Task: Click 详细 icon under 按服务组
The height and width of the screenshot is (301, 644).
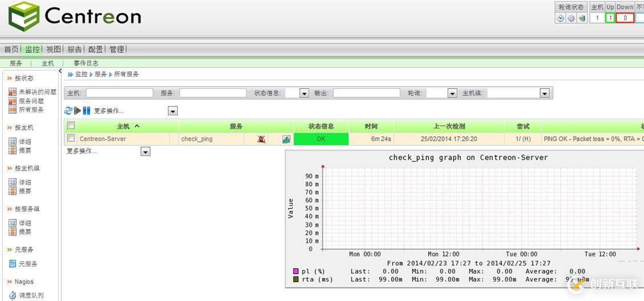Action: (x=13, y=223)
